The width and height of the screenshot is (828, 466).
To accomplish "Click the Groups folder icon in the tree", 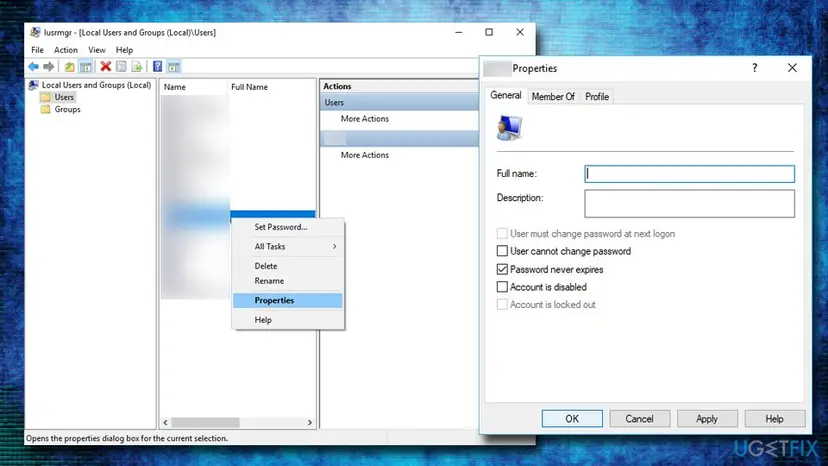I will [45, 109].
